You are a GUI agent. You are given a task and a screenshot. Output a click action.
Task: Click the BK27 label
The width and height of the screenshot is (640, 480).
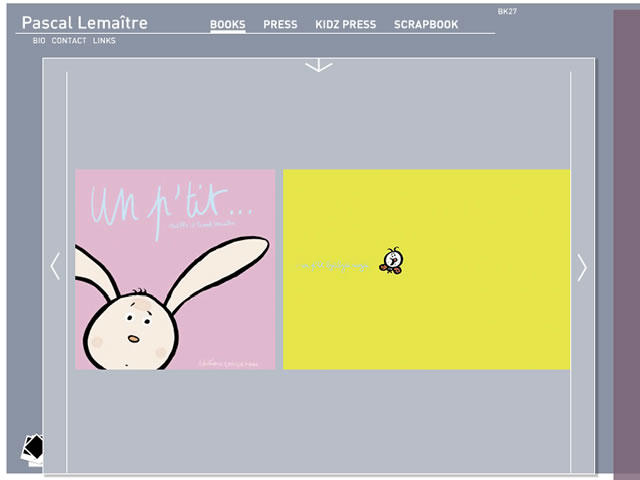point(507,11)
